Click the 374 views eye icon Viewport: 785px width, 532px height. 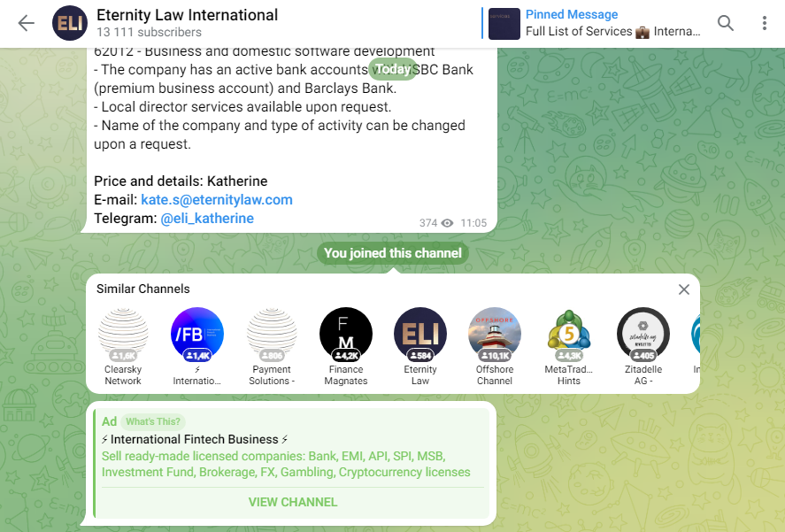coord(447,223)
